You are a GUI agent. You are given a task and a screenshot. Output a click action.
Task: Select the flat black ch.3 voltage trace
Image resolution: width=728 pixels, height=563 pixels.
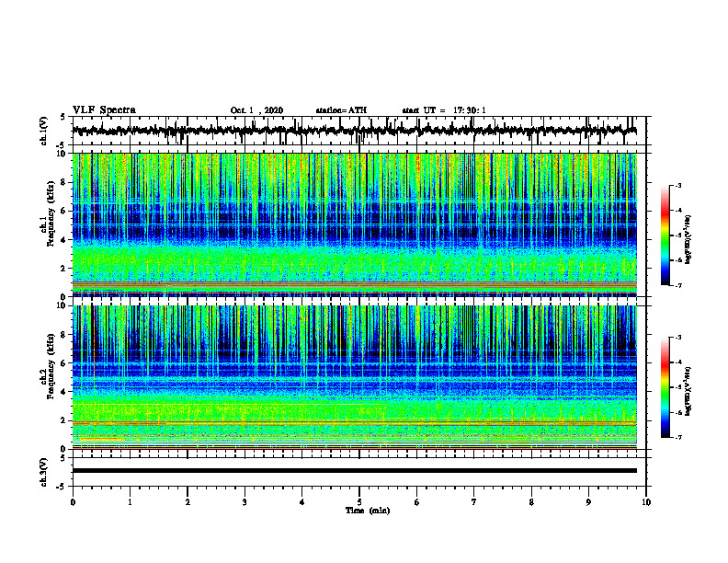click(354, 471)
